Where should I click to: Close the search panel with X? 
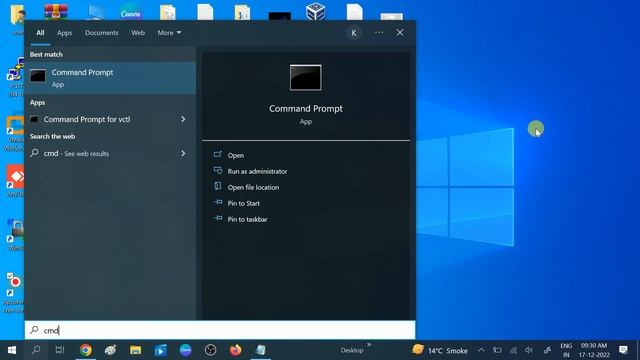click(x=400, y=33)
